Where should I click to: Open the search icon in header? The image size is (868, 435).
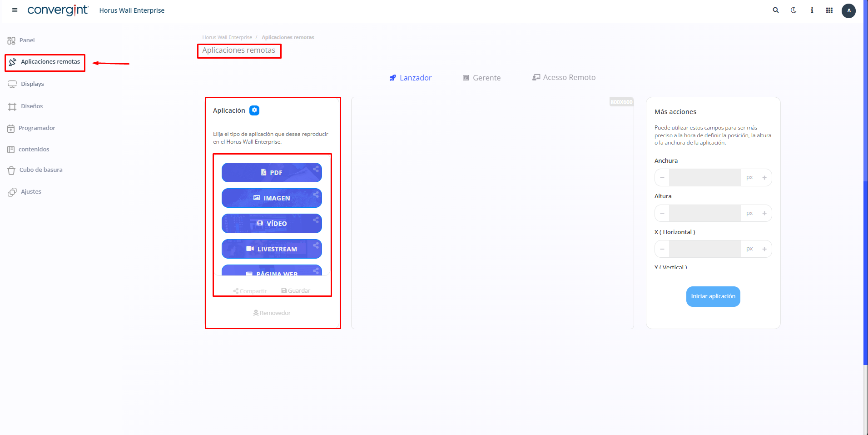click(776, 10)
